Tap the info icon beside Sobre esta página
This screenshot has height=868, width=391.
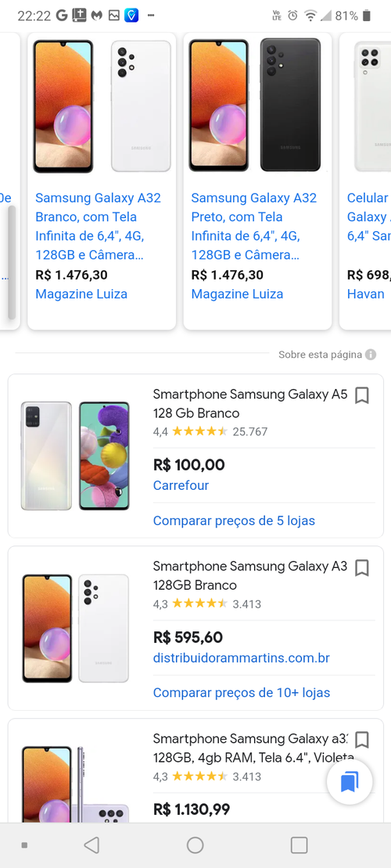click(x=371, y=354)
